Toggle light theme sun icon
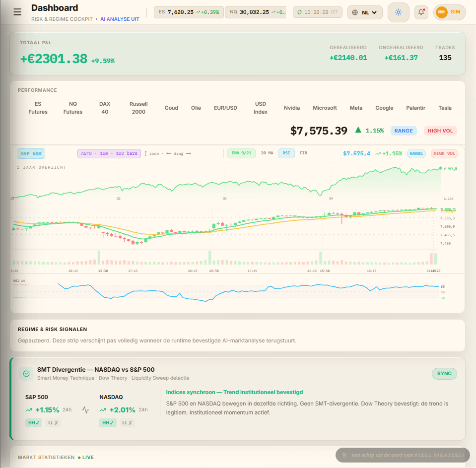 [398, 12]
